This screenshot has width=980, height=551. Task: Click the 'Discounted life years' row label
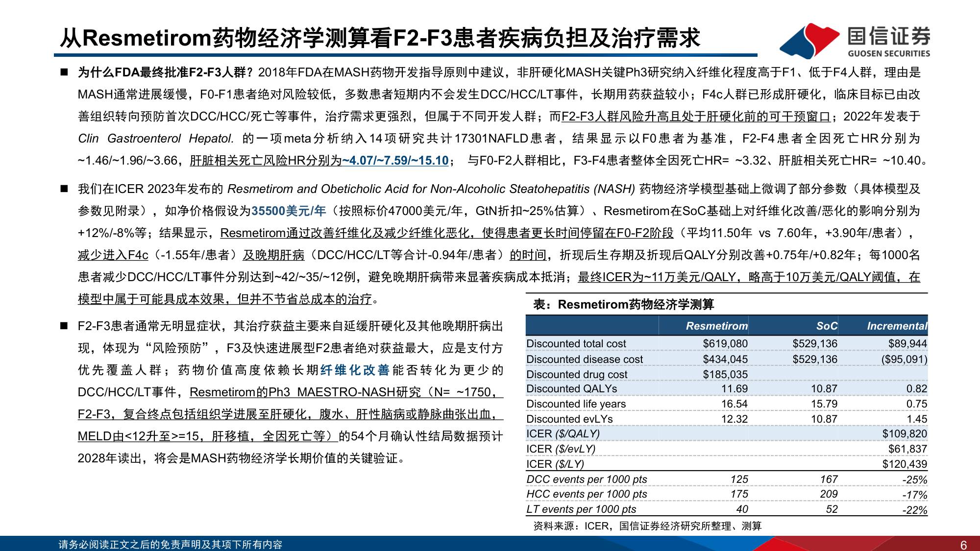tap(576, 404)
